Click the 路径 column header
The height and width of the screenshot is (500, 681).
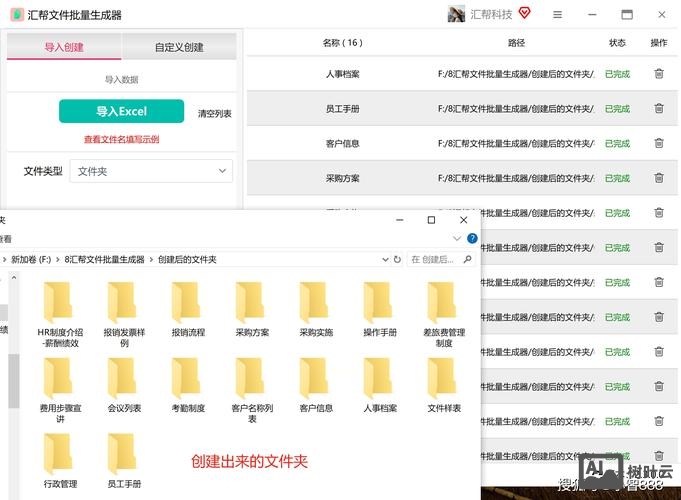click(516, 43)
